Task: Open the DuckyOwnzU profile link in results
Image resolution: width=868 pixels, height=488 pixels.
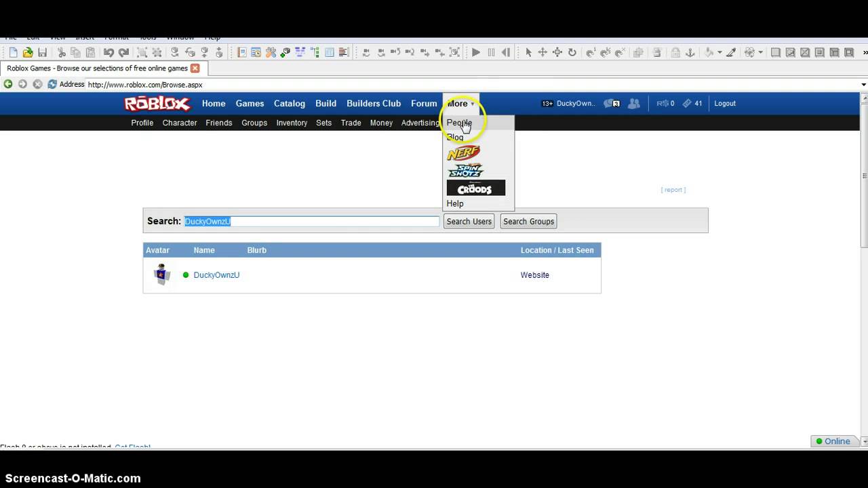Action: 216,275
